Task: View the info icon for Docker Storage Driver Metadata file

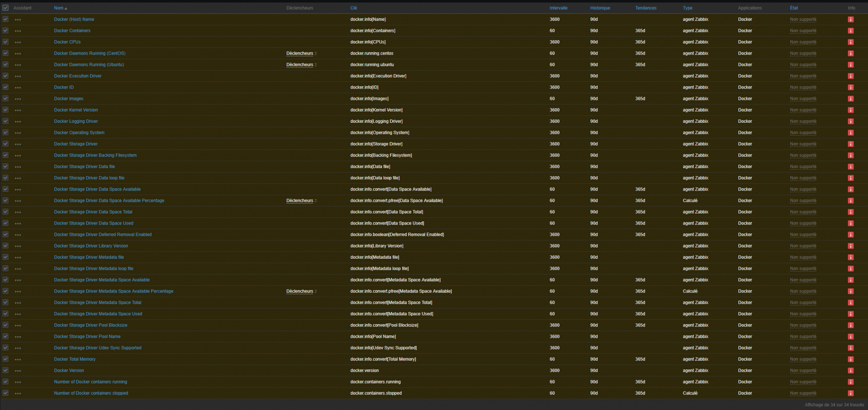Action: coord(850,257)
